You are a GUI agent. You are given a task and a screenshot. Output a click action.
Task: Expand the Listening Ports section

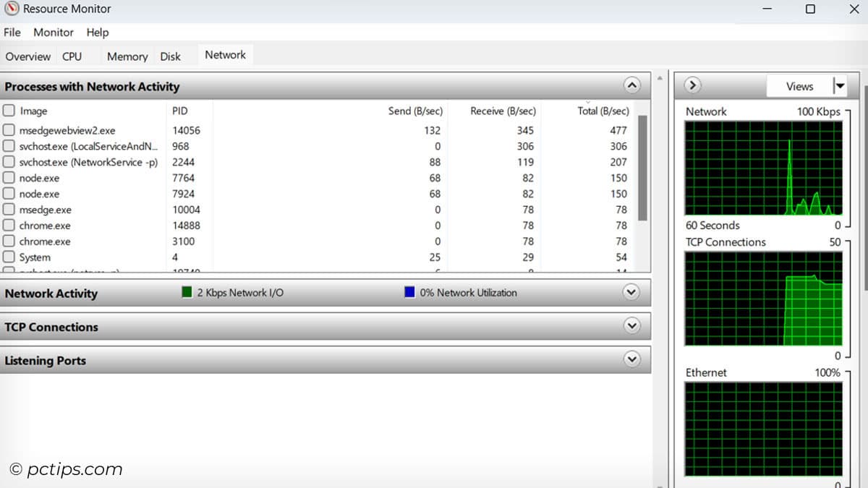click(631, 359)
